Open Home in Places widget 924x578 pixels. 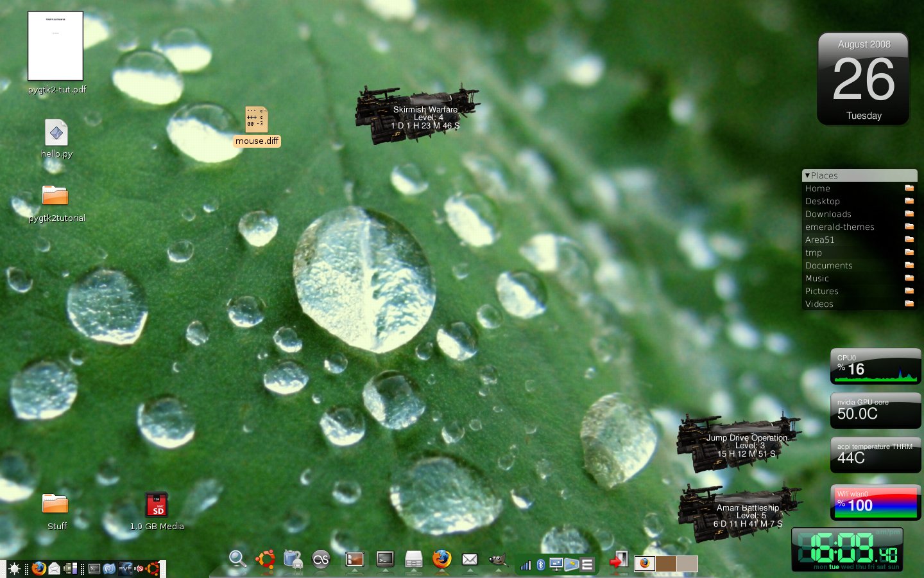click(x=859, y=188)
